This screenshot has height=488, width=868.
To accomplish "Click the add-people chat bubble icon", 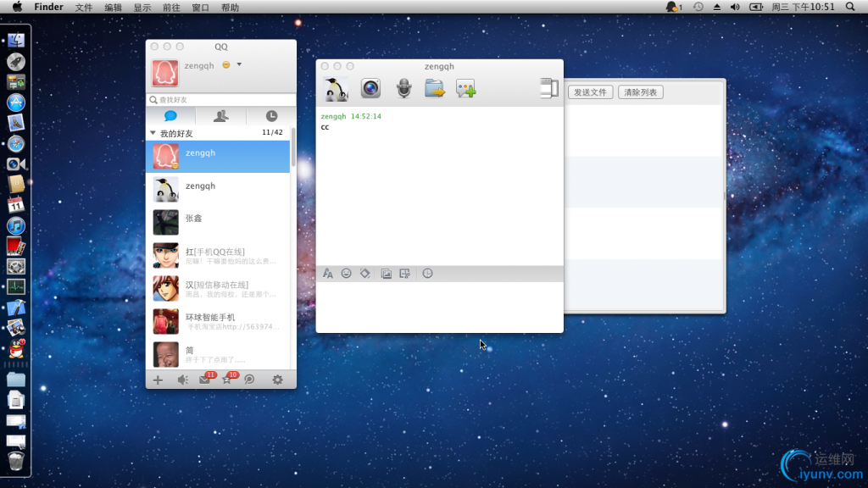I will tap(465, 88).
